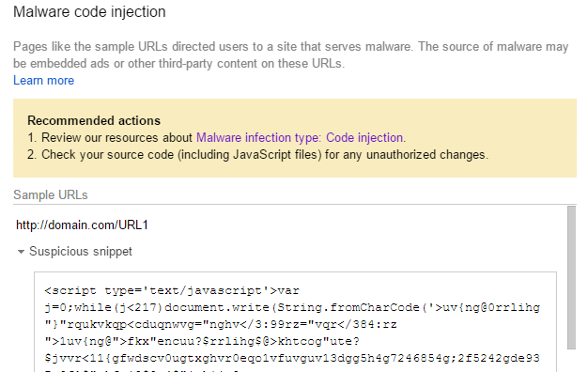Click the script type='text/javascript' code line
The height and width of the screenshot is (372, 588).
point(172,290)
